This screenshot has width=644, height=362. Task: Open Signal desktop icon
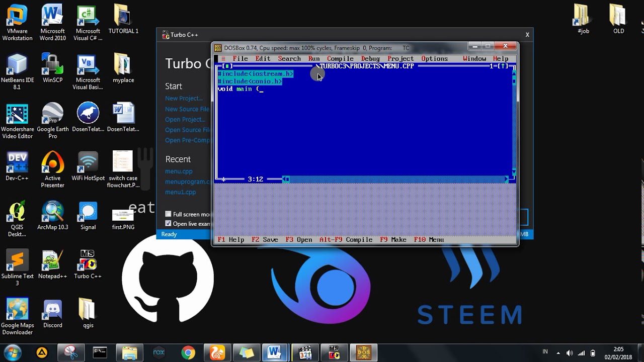tap(88, 216)
